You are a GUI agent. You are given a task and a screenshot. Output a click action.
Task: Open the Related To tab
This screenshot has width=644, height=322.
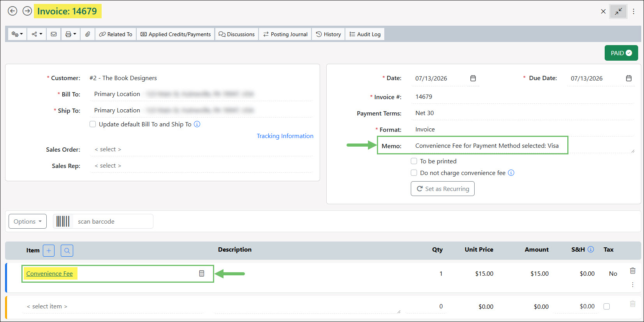point(116,34)
